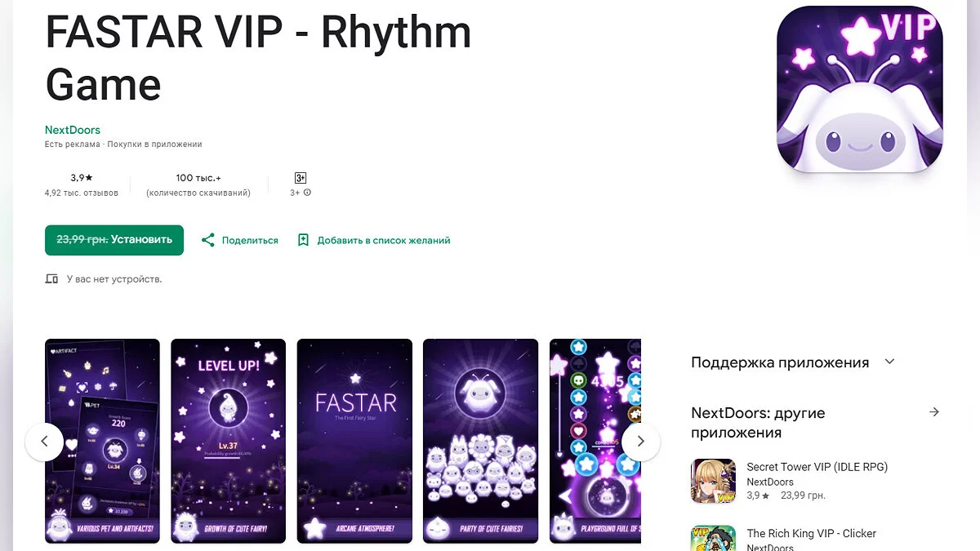Click the share icon next to Поделиться
980x551 pixels.
pos(208,240)
